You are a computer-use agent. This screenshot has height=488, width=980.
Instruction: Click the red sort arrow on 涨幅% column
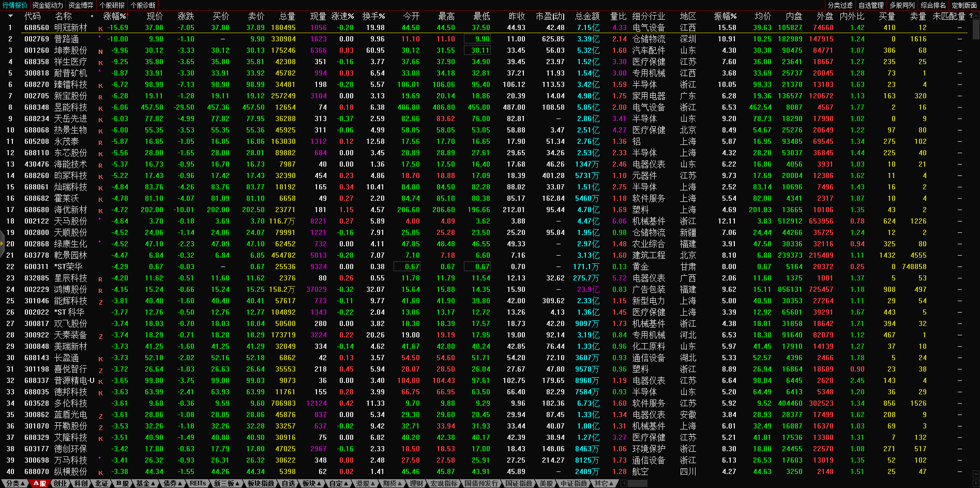[x=126, y=17]
